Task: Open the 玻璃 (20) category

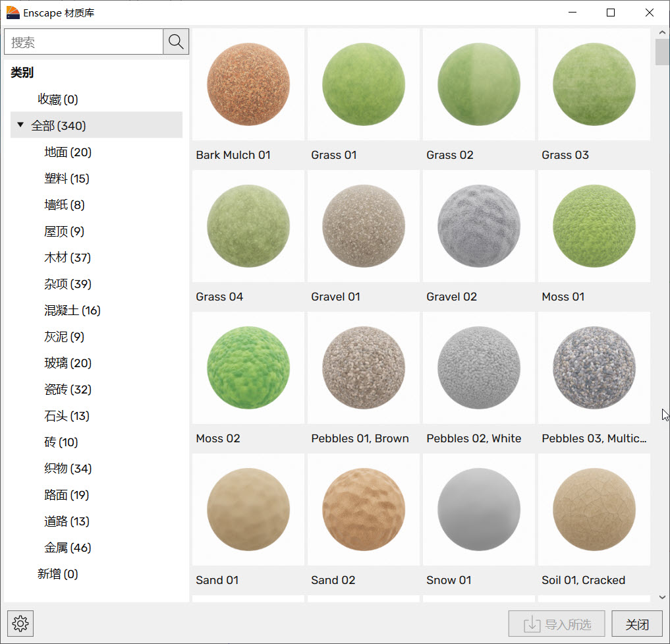Action: click(68, 363)
